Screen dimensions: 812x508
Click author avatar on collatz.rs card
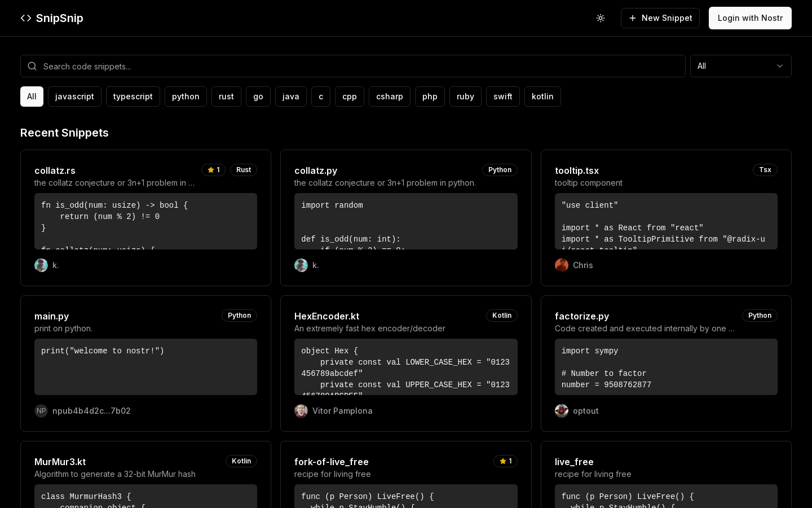tap(41, 265)
